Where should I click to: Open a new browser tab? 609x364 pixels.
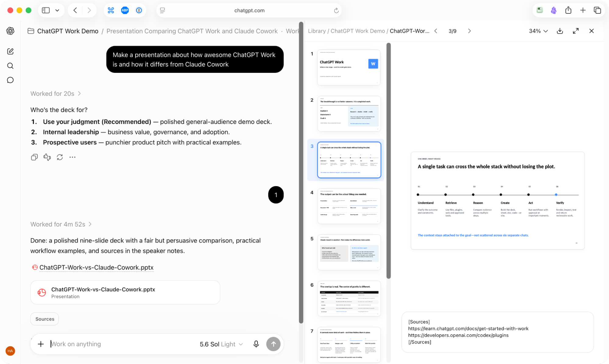tap(583, 10)
